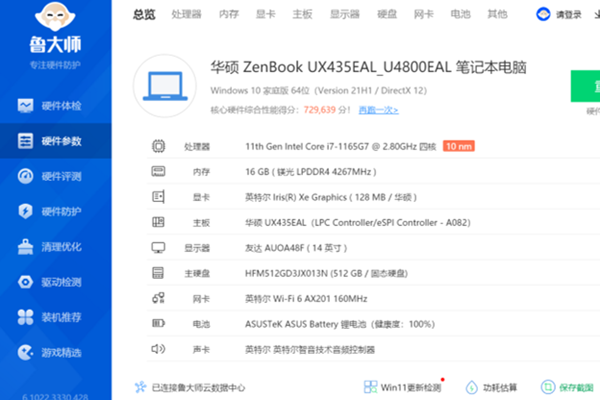Switch to the 主板 tab
The image size is (600, 400).
tap(302, 15)
